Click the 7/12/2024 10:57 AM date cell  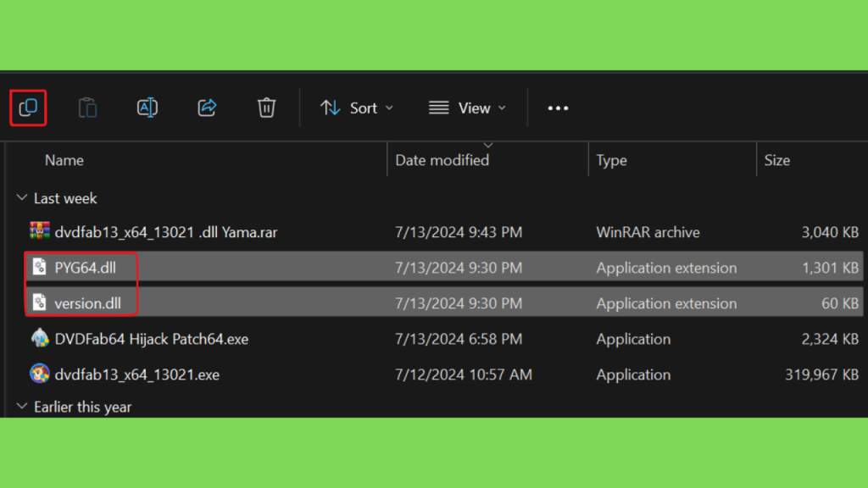(x=464, y=375)
